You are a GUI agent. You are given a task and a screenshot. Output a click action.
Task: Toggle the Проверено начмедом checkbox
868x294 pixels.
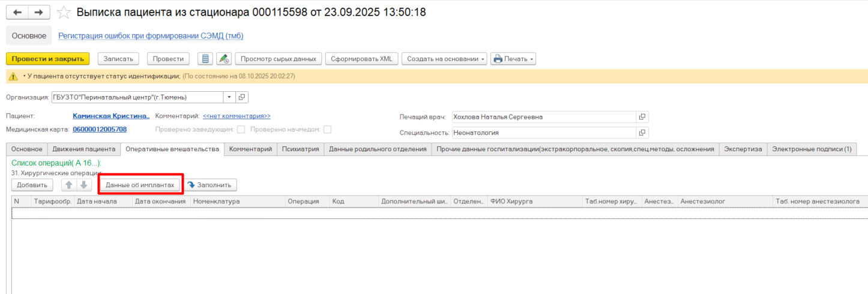(x=327, y=129)
